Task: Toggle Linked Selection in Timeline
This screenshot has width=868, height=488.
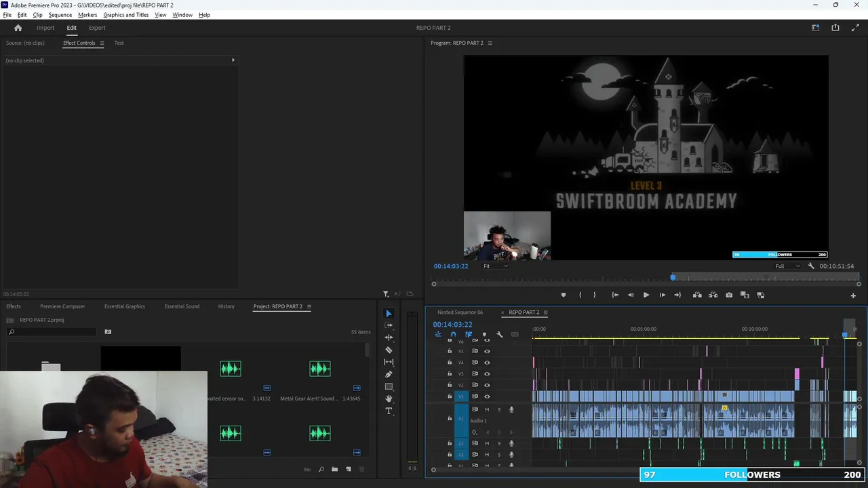Action: tap(469, 334)
